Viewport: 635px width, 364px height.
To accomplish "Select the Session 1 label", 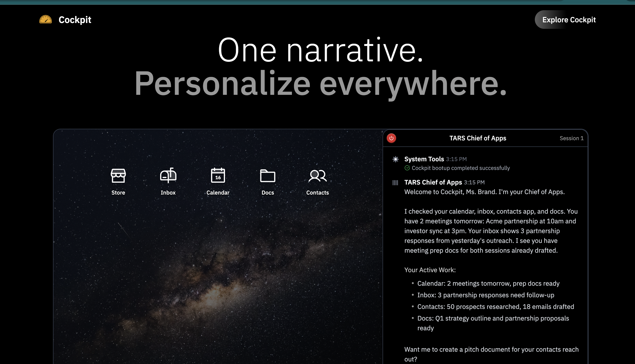I will click(x=571, y=138).
